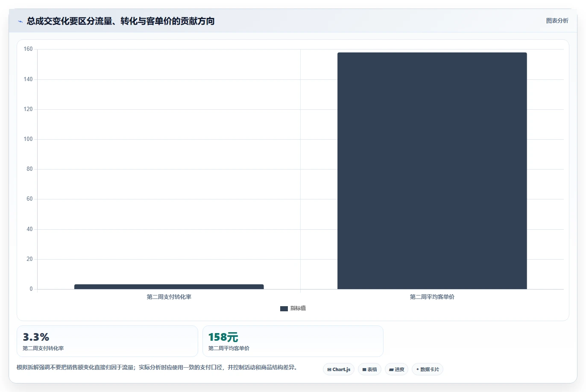Click the y-axis label 160
Image resolution: width=586 pixels, height=392 pixels.
[28, 49]
